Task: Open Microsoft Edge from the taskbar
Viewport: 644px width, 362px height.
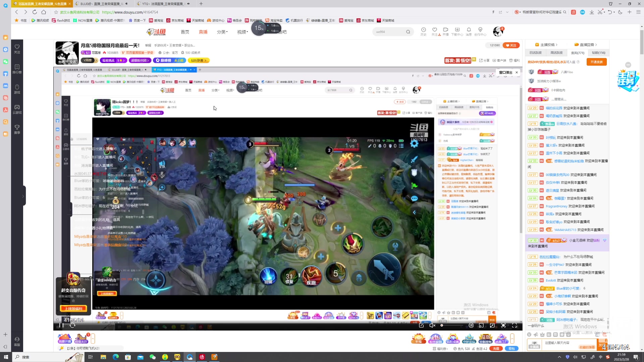Action: 115,357
